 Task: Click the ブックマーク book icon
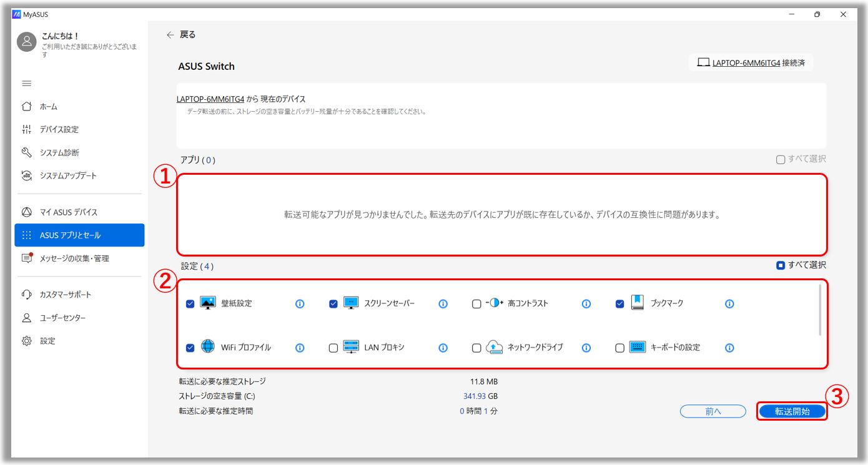(x=638, y=303)
